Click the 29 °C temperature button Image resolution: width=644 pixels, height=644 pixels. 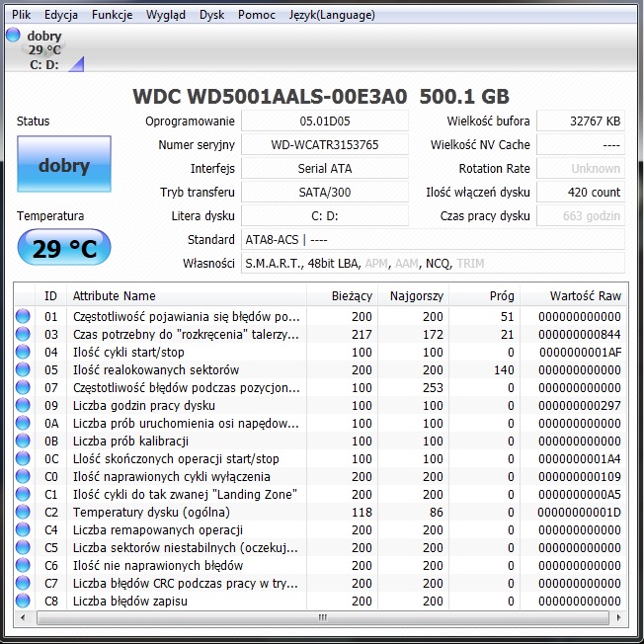click(x=63, y=248)
